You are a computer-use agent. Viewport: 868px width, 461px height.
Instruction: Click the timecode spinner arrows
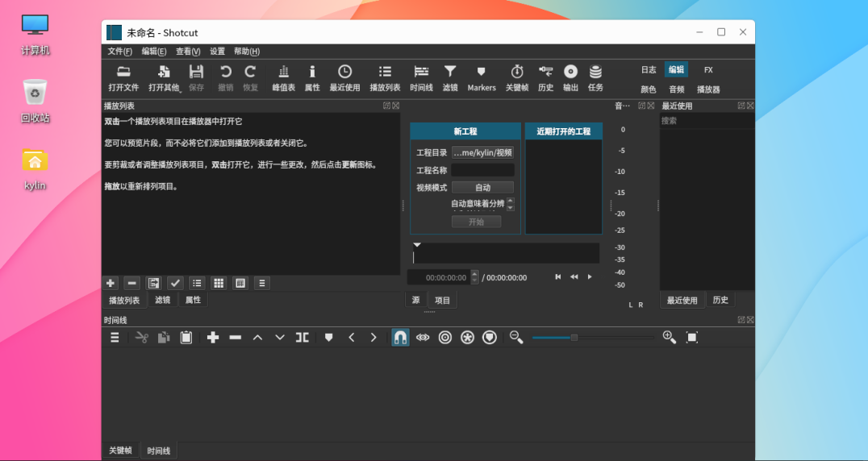[474, 277]
